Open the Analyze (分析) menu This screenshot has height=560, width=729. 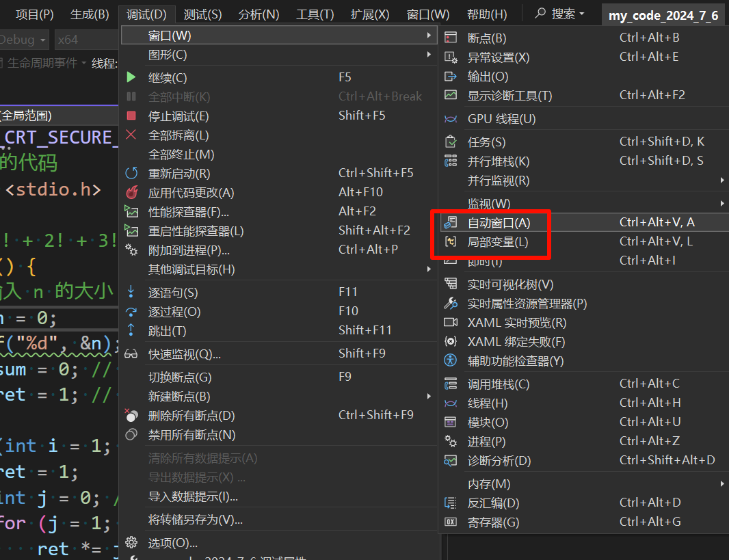tap(259, 14)
